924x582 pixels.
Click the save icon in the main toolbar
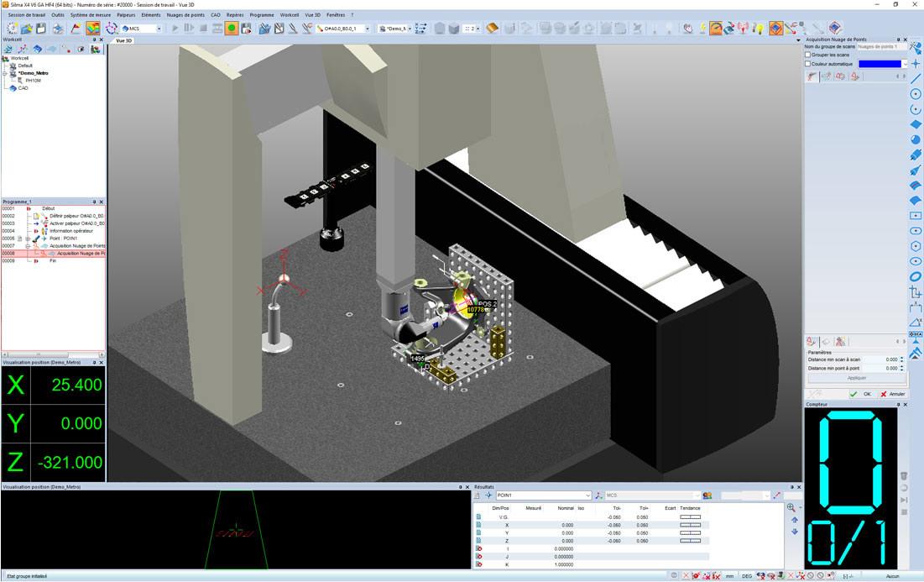[41, 29]
